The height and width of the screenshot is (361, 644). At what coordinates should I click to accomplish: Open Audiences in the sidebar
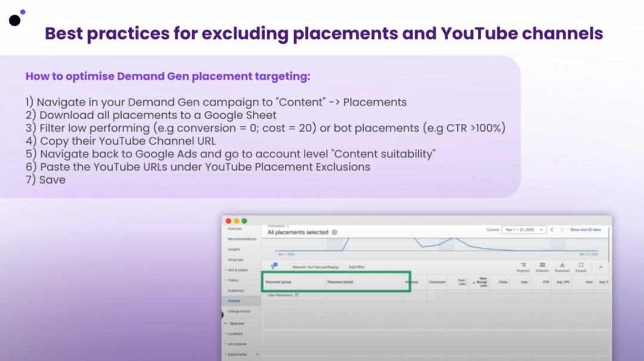point(236,291)
